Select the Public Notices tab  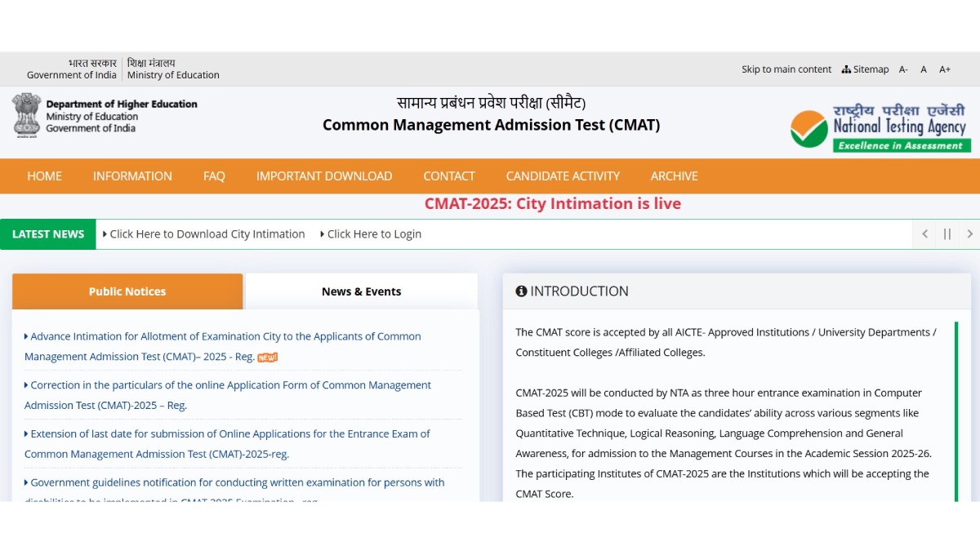click(127, 291)
